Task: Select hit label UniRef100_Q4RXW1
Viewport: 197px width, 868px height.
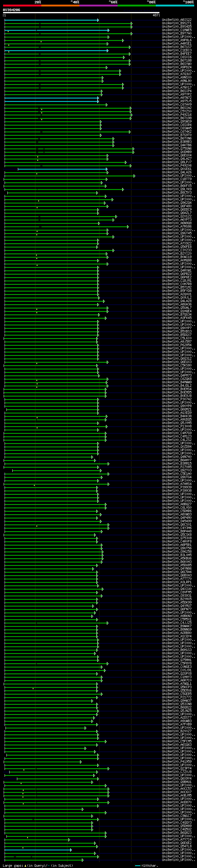Action: pyautogui.click(x=177, y=271)
